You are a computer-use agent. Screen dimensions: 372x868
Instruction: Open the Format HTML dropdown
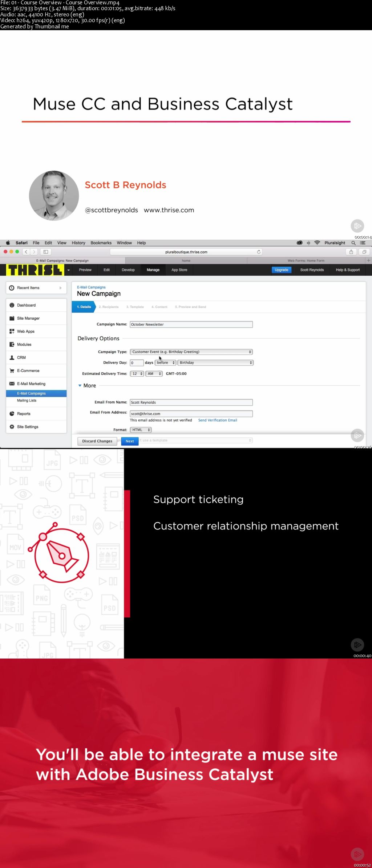(141, 430)
